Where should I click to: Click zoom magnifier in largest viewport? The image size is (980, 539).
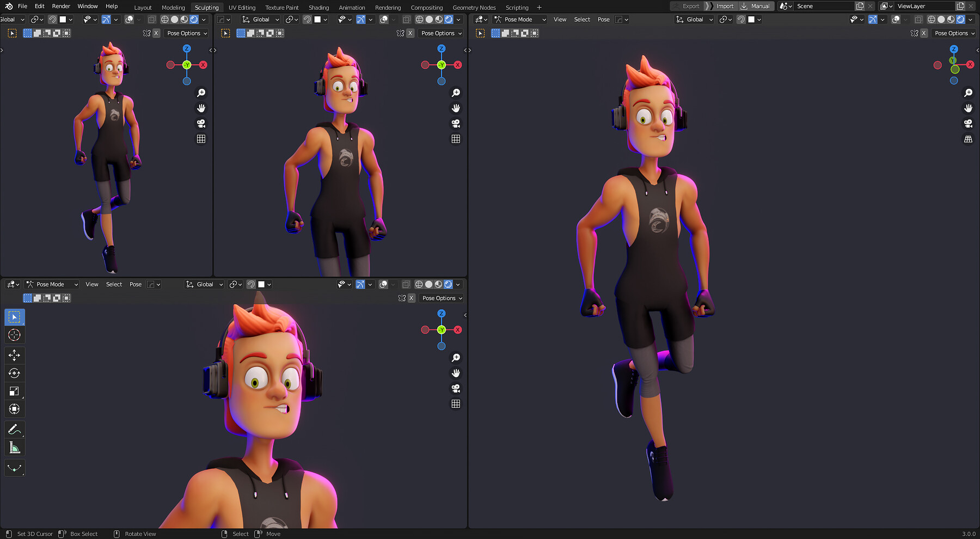(968, 93)
